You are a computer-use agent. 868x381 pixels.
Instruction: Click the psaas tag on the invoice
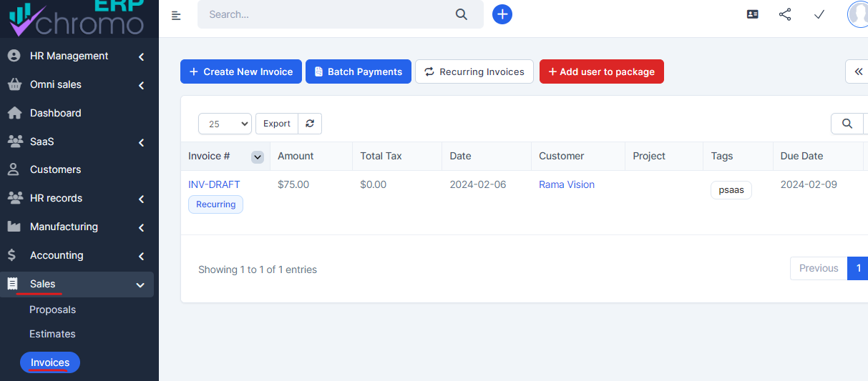tap(731, 190)
